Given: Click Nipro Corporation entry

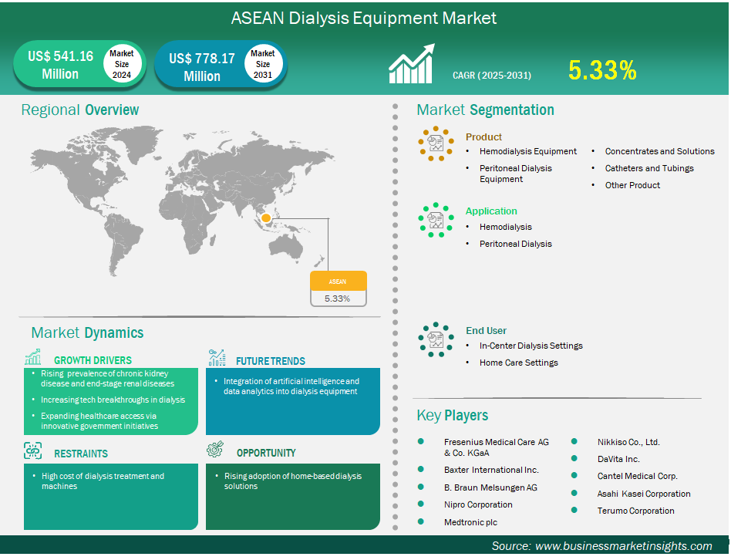Looking at the screenshot, I should [478, 505].
